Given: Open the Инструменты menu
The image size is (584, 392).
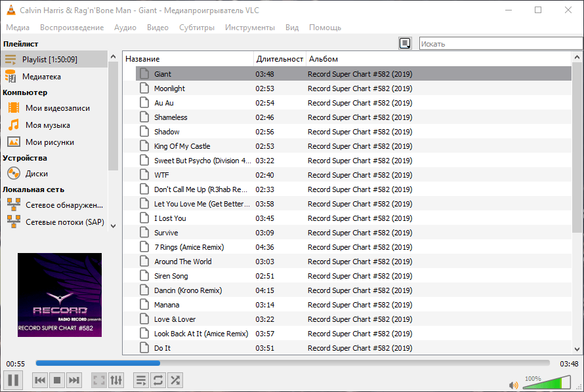Looking at the screenshot, I should click(x=249, y=28).
